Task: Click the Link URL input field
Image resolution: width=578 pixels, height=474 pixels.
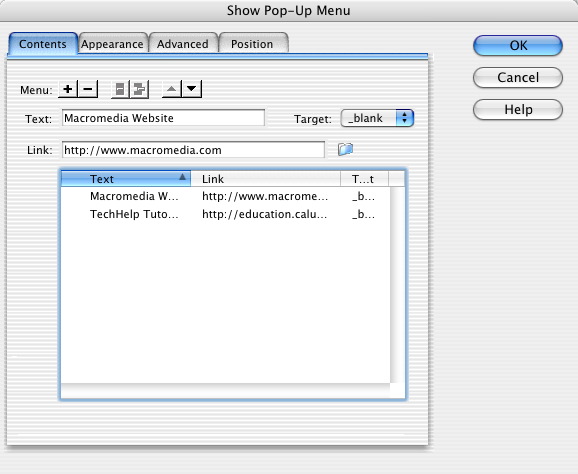Action: pos(193,150)
